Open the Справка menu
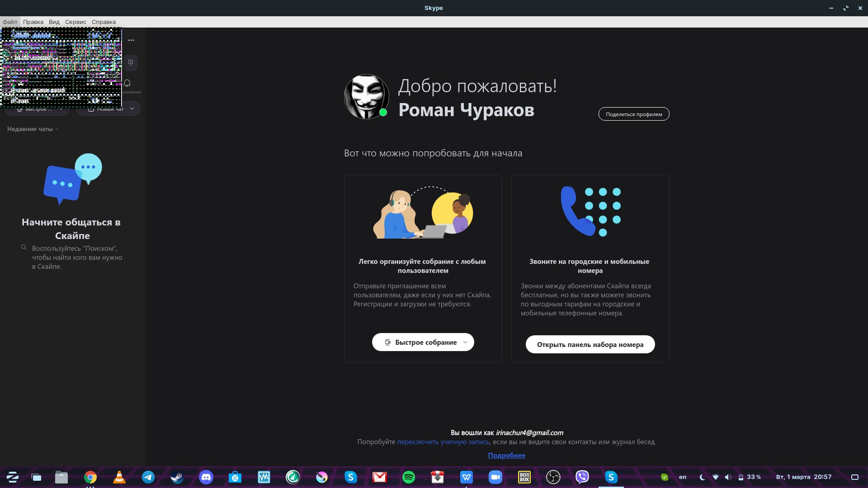 [104, 22]
